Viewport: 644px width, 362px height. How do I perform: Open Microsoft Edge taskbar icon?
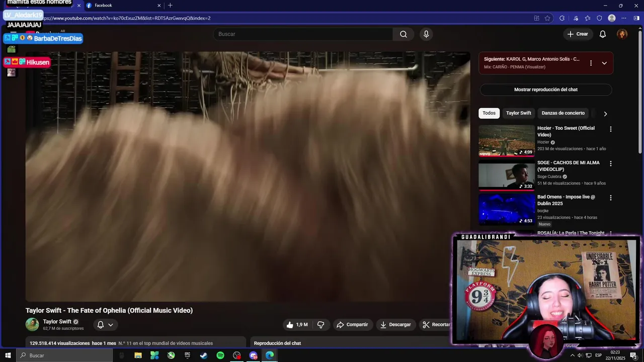[x=270, y=355]
